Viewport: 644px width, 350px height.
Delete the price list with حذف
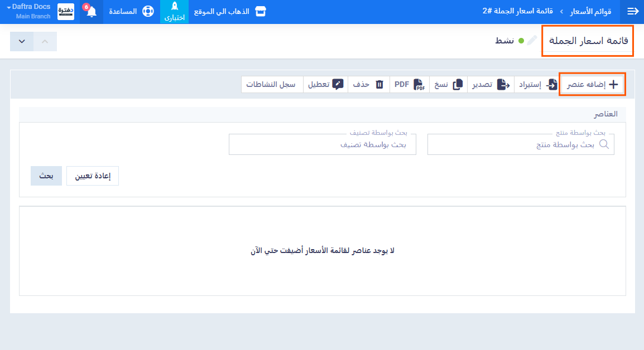pos(368,85)
